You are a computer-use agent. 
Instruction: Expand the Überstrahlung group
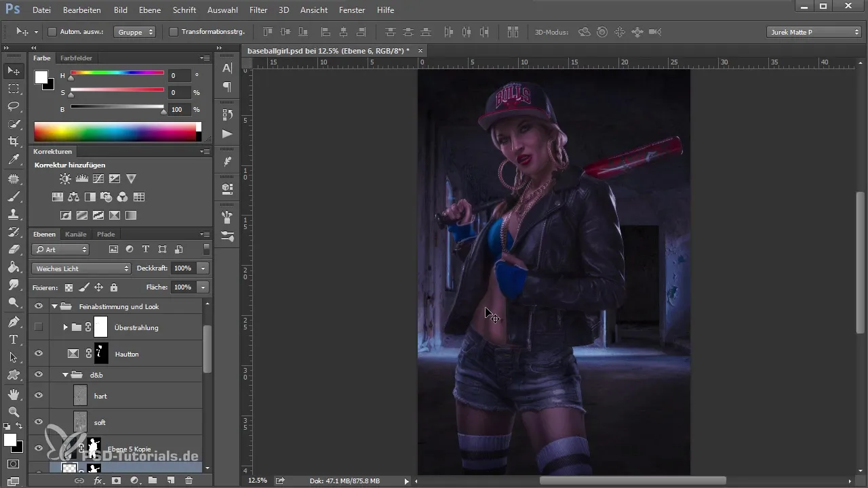(x=65, y=327)
